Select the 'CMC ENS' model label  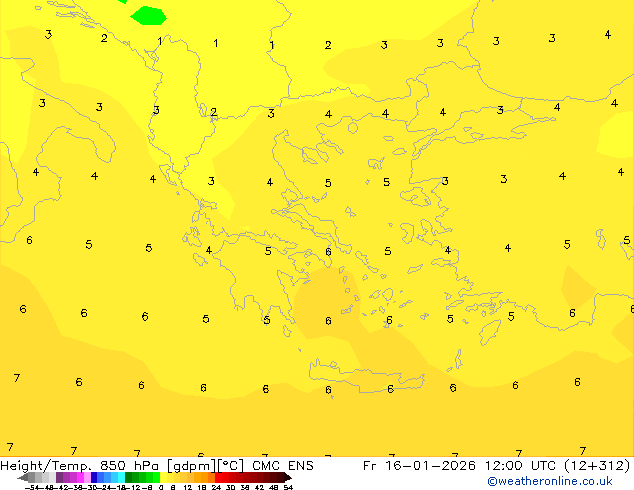tap(283, 466)
